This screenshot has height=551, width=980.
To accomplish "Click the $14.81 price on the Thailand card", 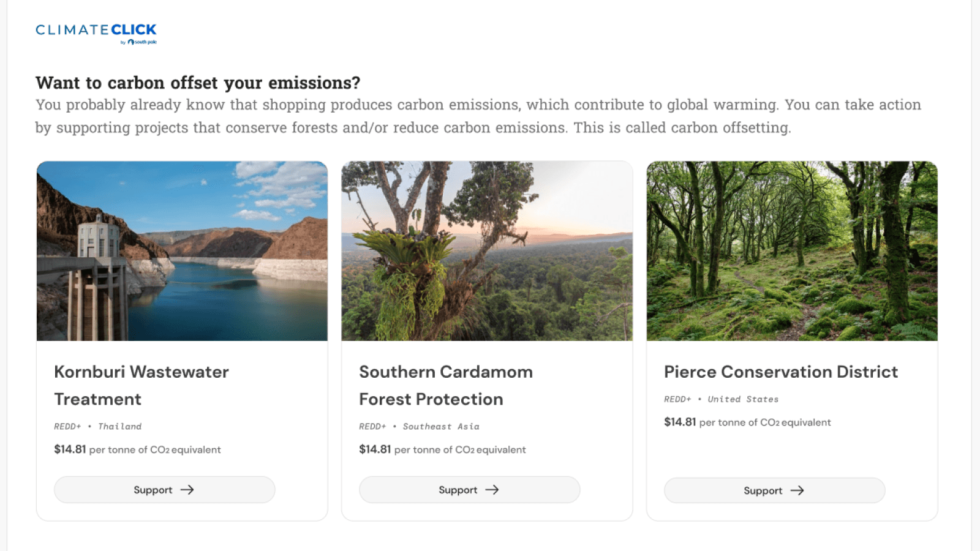I will (x=69, y=449).
